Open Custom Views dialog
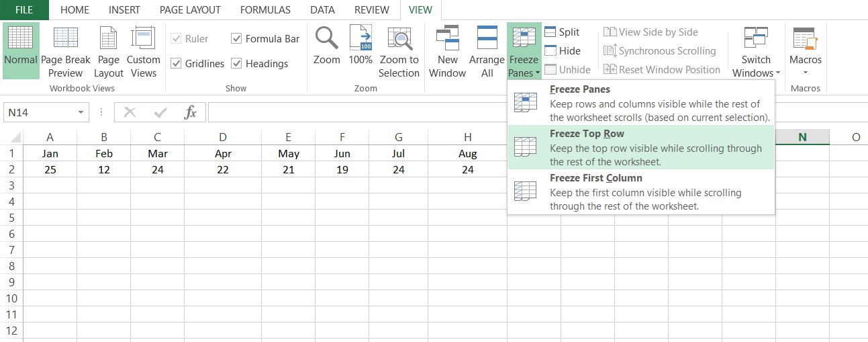 143,51
